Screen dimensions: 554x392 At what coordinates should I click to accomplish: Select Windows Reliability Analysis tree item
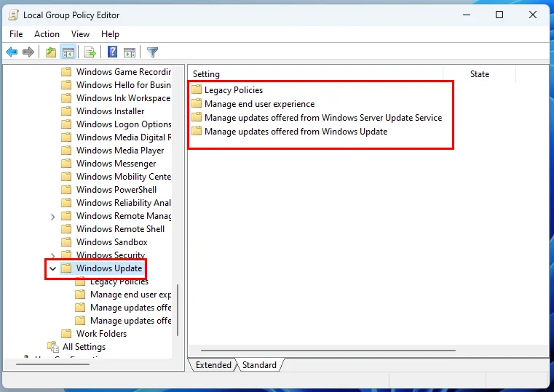pyautogui.click(x=124, y=203)
